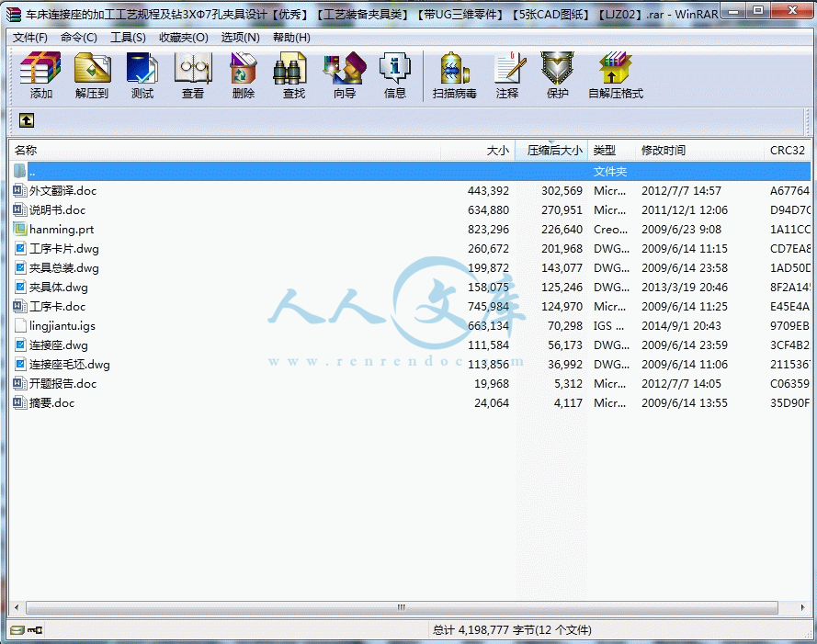Image resolution: width=817 pixels, height=644 pixels.
Task: Open the 收藏夹(O) menu
Action: click(184, 38)
